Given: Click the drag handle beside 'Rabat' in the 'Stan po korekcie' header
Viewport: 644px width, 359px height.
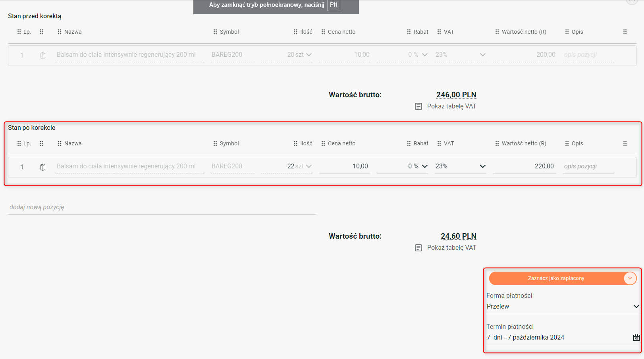Looking at the screenshot, I should pyautogui.click(x=409, y=143).
